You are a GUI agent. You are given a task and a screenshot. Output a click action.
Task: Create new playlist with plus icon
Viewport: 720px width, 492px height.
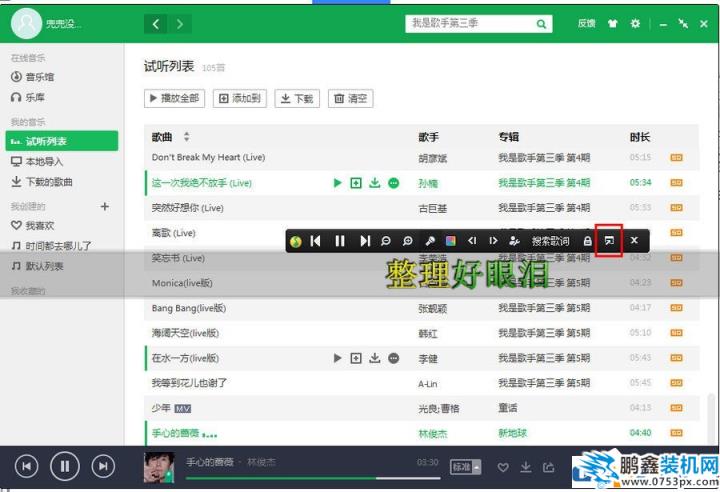click(x=105, y=206)
